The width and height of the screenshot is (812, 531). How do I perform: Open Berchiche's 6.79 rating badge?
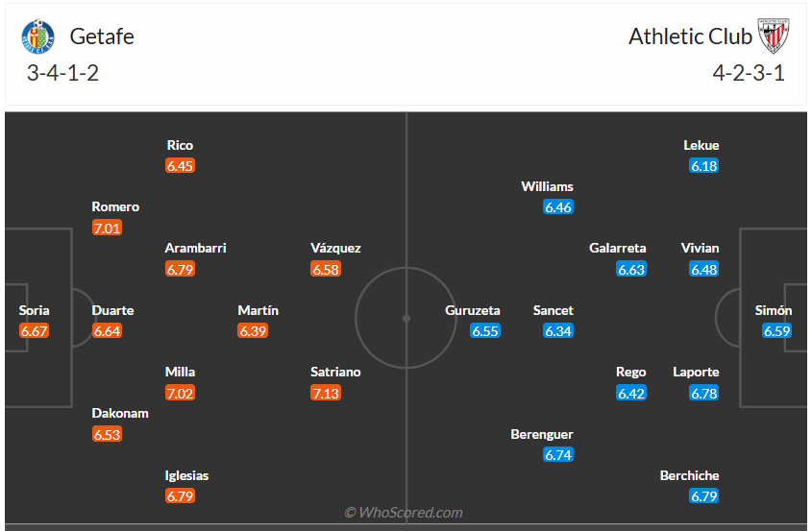(x=703, y=496)
